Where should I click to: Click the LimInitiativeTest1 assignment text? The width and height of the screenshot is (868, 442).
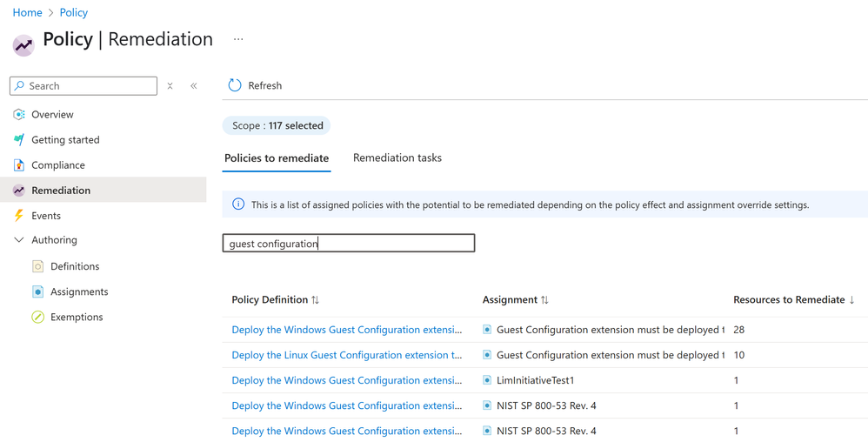click(535, 380)
